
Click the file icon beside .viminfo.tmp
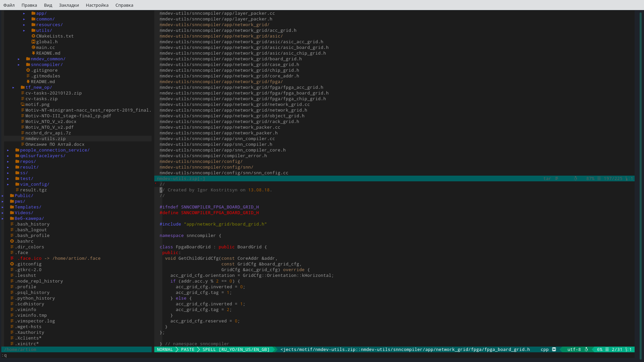pyautogui.click(x=12, y=315)
